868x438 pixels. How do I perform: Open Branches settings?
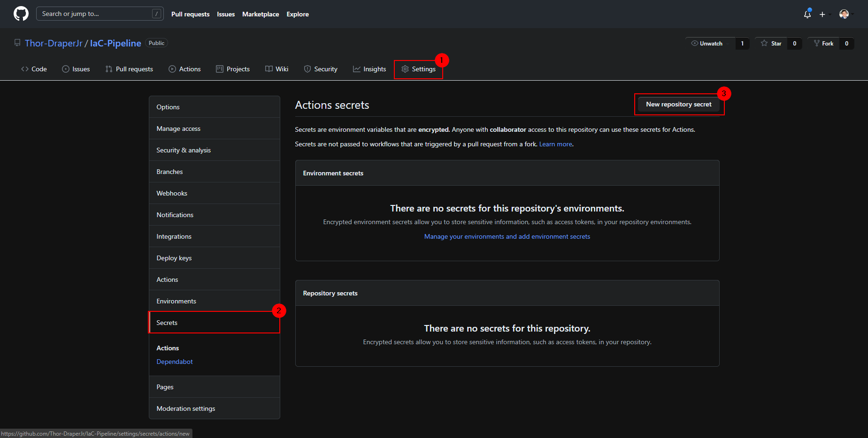pos(215,172)
